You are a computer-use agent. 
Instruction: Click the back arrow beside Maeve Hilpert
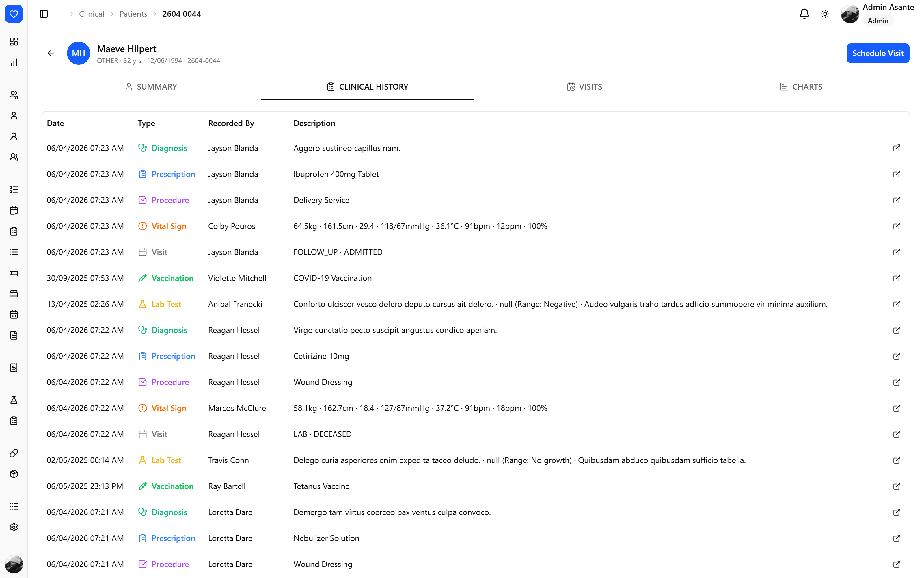click(x=51, y=53)
